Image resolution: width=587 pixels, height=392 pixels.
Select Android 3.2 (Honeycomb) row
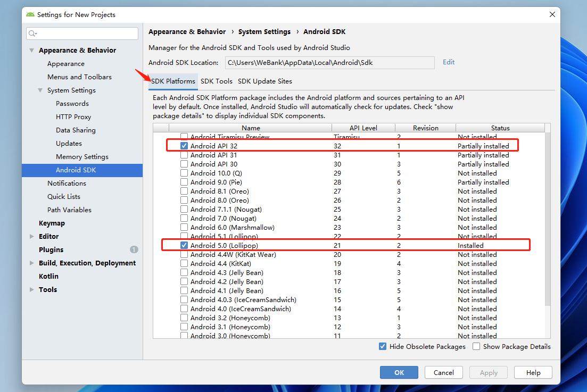pos(349,318)
